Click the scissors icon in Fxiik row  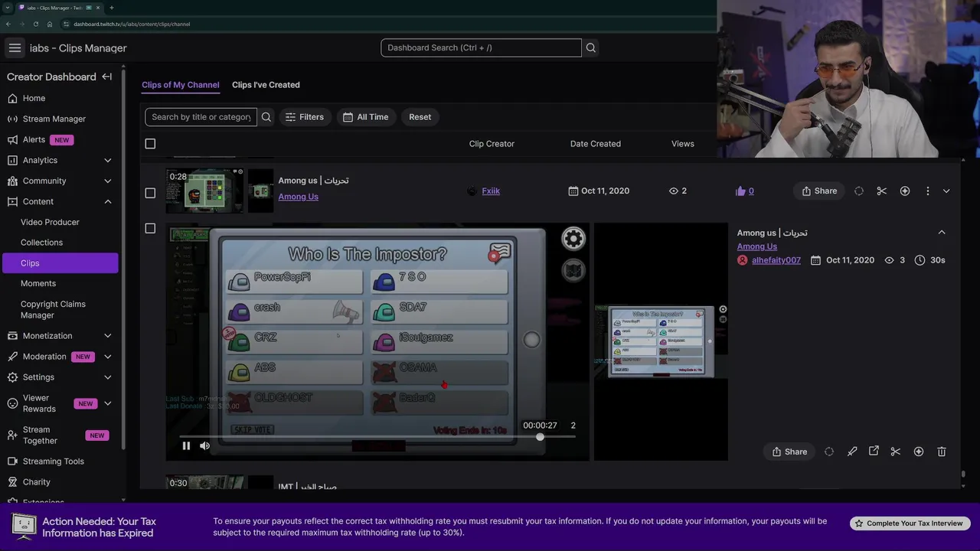(882, 191)
